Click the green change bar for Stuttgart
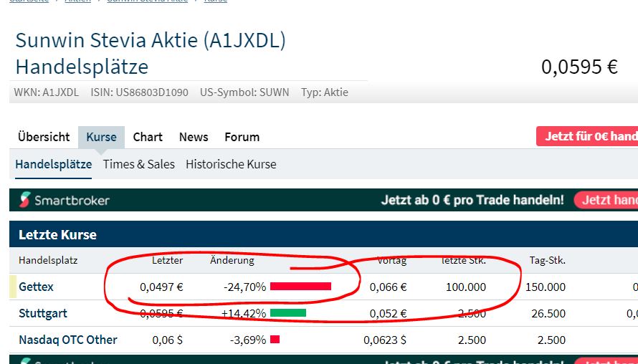This screenshot has width=638, height=364. tap(288, 313)
